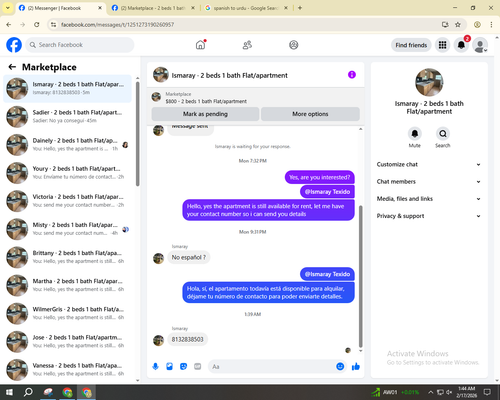This screenshot has height=400, width=500.
Task: Choose a sticker from sticker icon
Action: click(183, 367)
